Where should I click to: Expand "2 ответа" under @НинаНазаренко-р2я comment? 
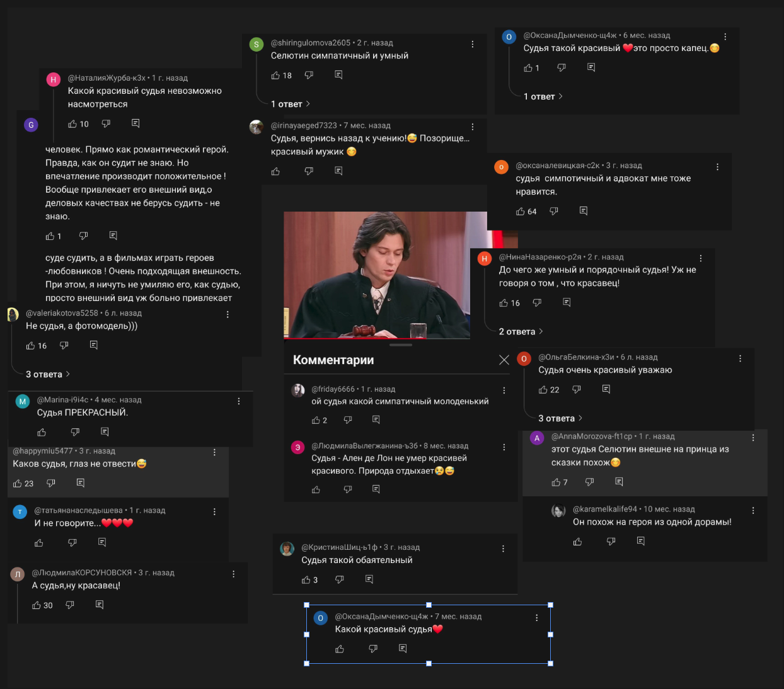pyautogui.click(x=521, y=331)
